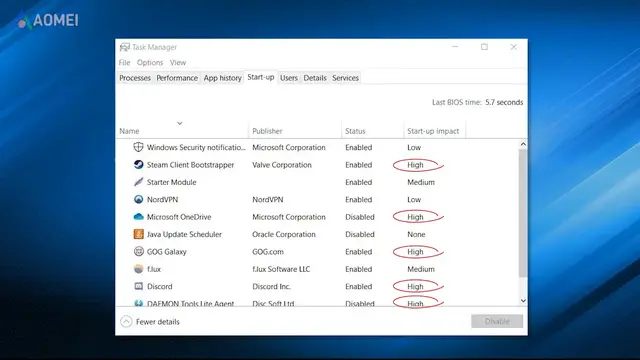Click the Disabled status of Java Update Scheduler
The image size is (640, 360).
pyautogui.click(x=360, y=234)
